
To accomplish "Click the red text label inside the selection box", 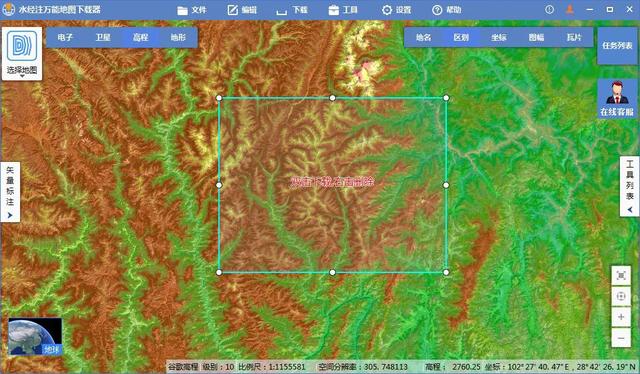I will point(332,182).
